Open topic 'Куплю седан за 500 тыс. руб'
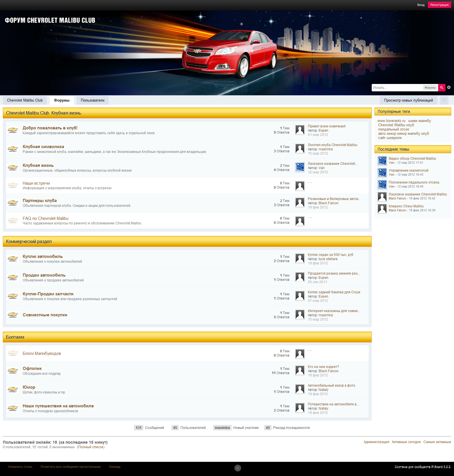 (331, 255)
